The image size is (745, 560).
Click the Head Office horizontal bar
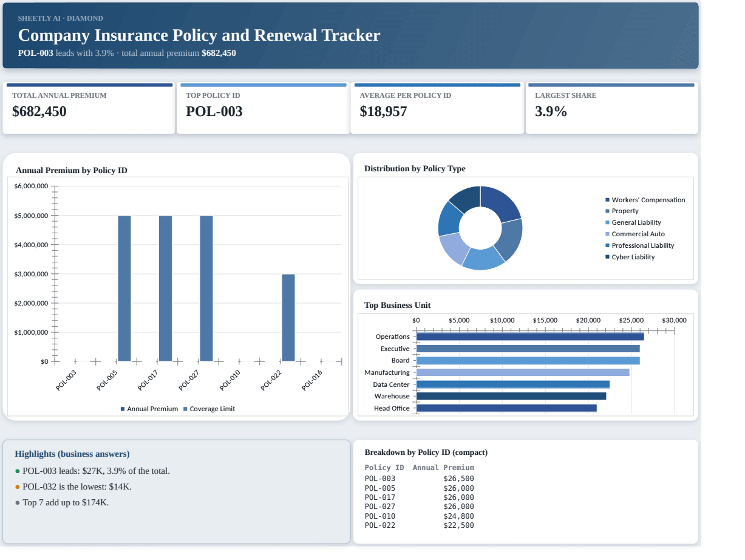click(506, 408)
